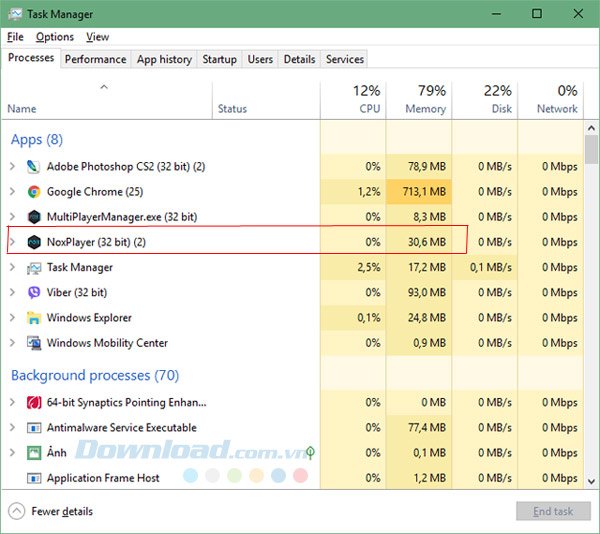The image size is (600, 534).
Task: Click the 78,9 MB Photoshop memory value
Action: [427, 167]
